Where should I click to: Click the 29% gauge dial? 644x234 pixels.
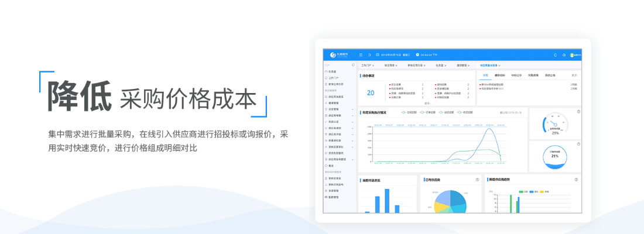(x=555, y=123)
